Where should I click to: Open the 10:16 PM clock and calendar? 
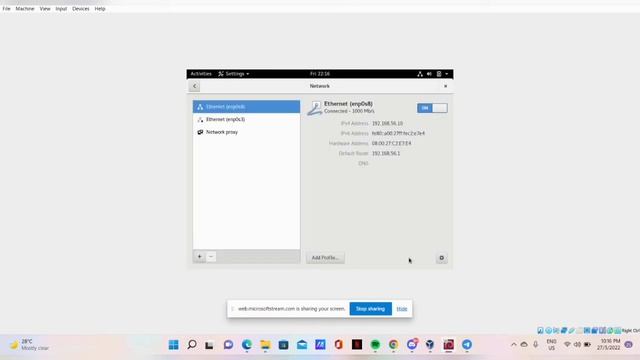pos(609,344)
